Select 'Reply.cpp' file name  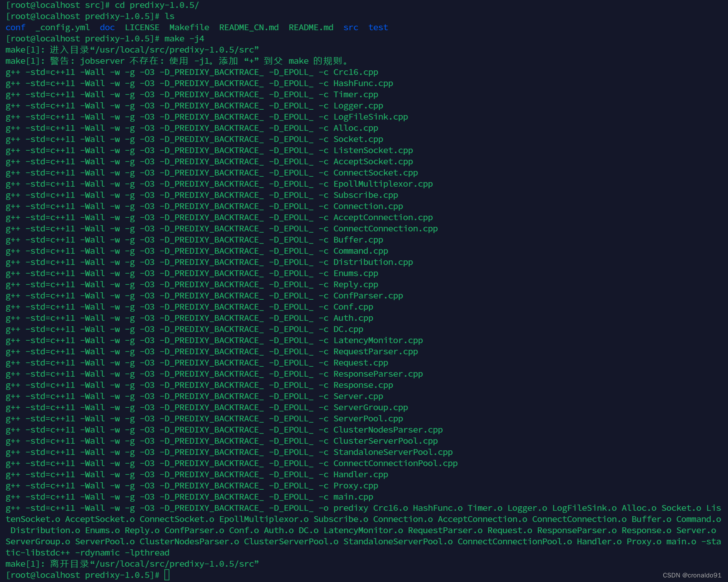(356, 284)
